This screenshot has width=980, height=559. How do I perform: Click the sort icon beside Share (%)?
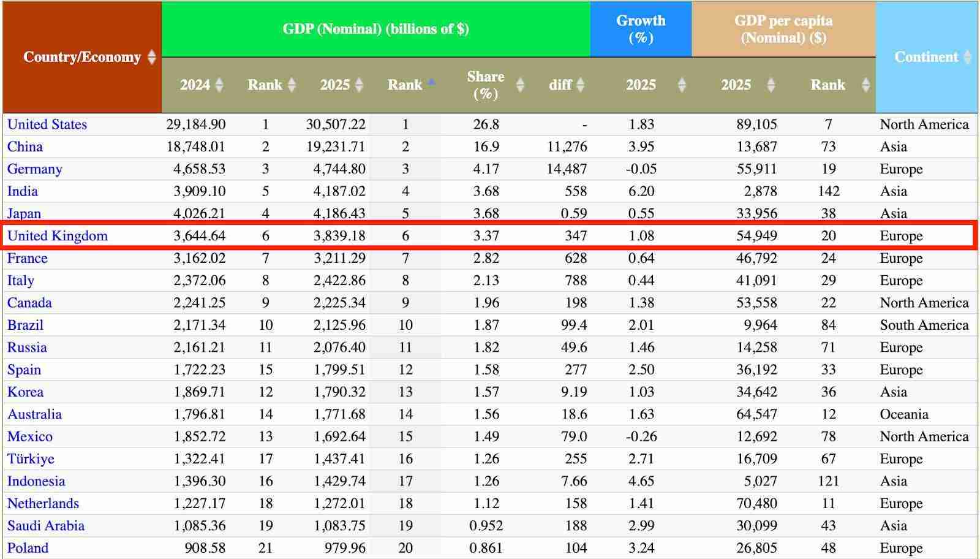[x=521, y=85]
